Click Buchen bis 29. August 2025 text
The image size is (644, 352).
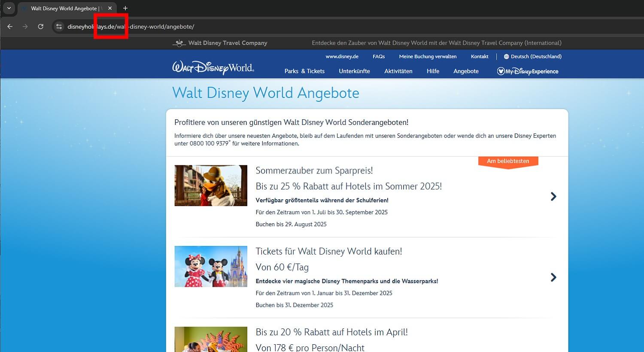(x=291, y=224)
